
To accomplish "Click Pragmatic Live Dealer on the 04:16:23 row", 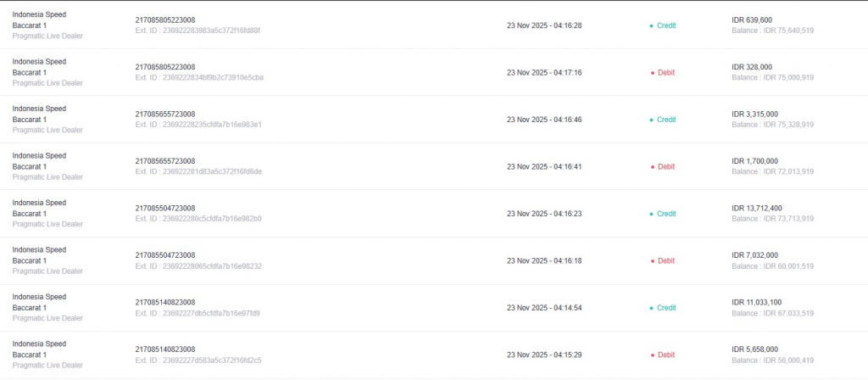I will click(x=47, y=224).
